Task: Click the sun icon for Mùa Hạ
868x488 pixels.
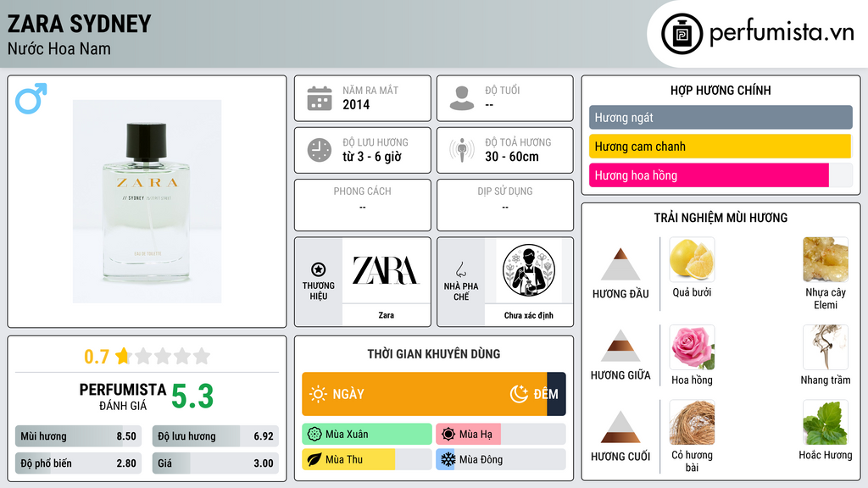Action: pyautogui.click(x=448, y=435)
